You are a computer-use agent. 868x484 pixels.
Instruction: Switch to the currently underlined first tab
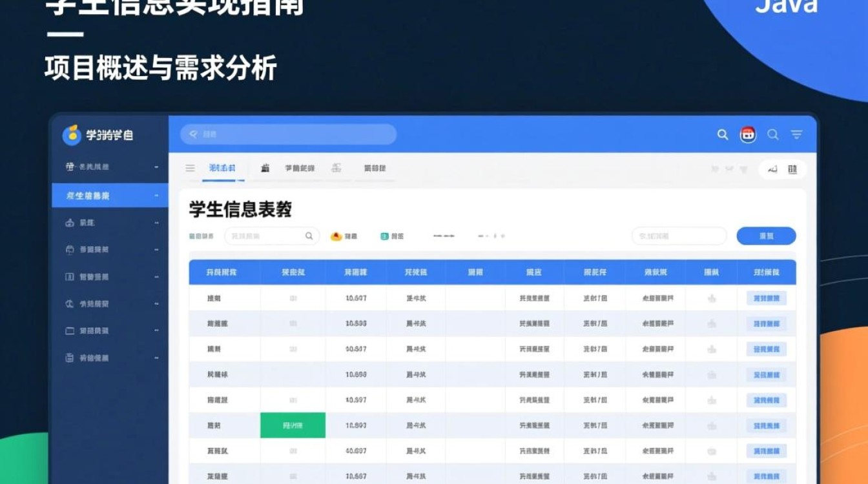[x=222, y=168]
